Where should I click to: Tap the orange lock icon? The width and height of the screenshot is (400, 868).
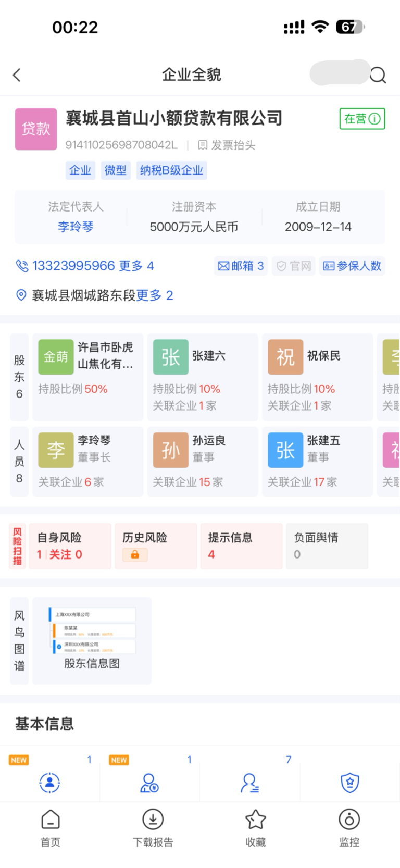pos(135,555)
